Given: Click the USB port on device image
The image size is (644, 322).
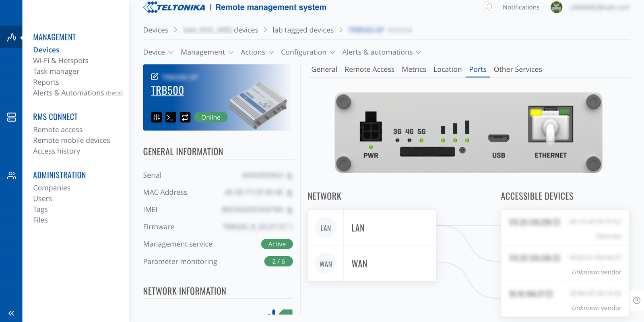Looking at the screenshot, I should pos(499,138).
